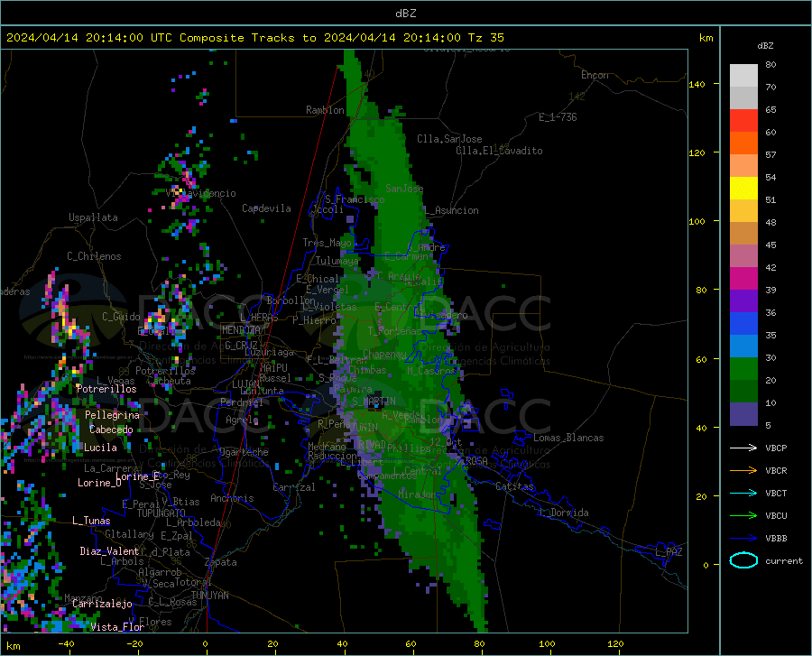Click the 100 km mark on vertical axis
Image resolution: width=812 pixels, height=656 pixels.
tap(697, 221)
